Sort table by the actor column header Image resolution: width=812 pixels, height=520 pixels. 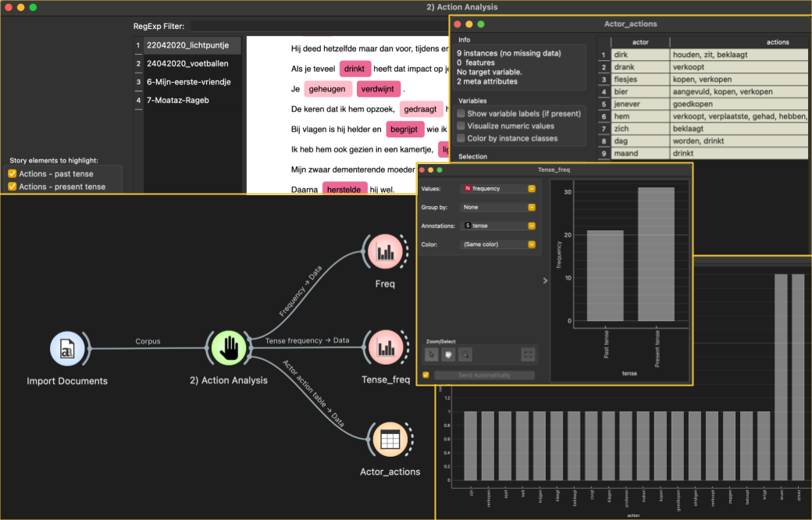pyautogui.click(x=640, y=42)
